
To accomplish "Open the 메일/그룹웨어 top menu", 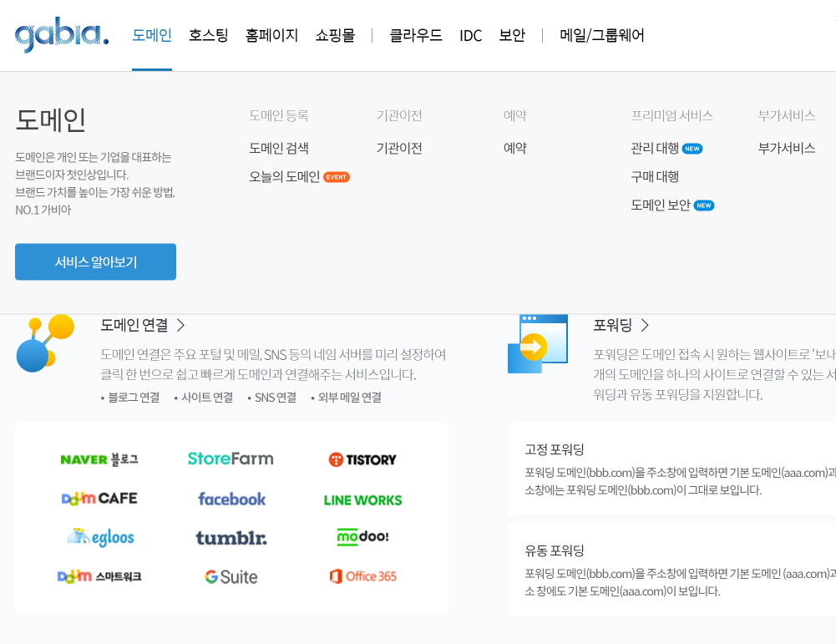I will pos(602,35).
